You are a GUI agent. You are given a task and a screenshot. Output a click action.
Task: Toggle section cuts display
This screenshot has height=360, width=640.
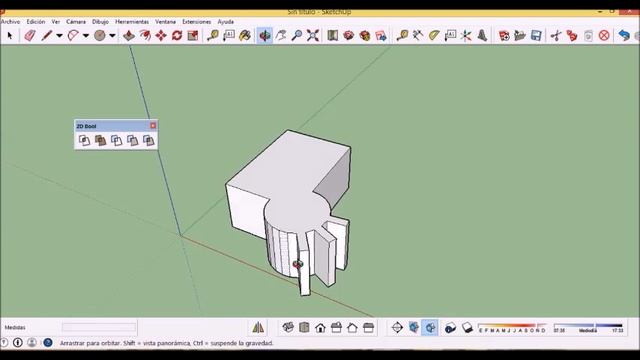pyautogui.click(x=430, y=327)
